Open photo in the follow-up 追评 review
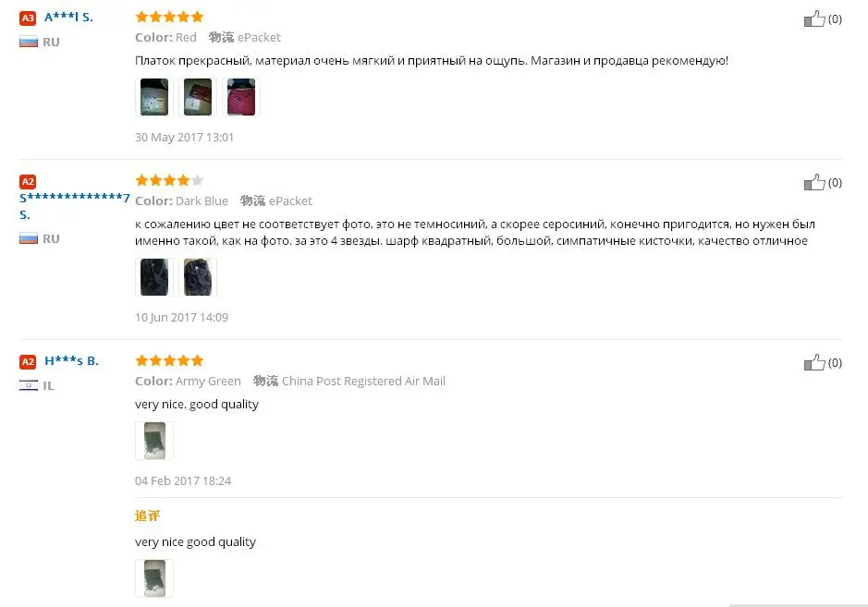868x607 pixels. click(x=154, y=578)
